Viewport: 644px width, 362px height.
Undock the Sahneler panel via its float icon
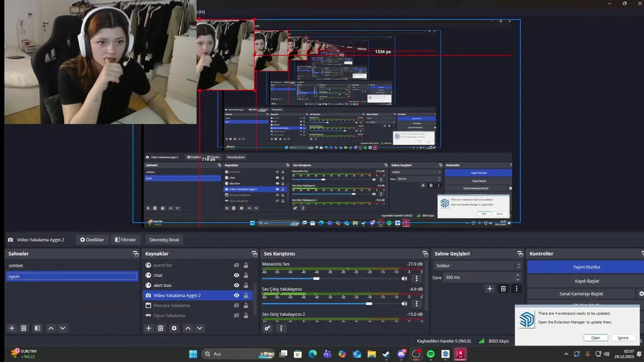135,254
